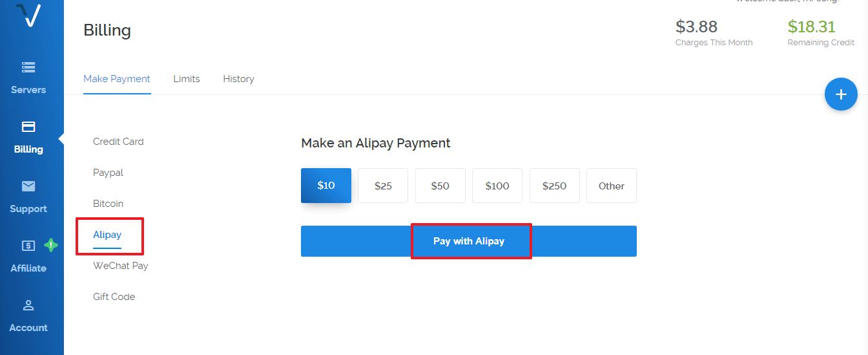The height and width of the screenshot is (355, 868).
Task: Select WeChat Pay payment method
Action: coord(121,266)
